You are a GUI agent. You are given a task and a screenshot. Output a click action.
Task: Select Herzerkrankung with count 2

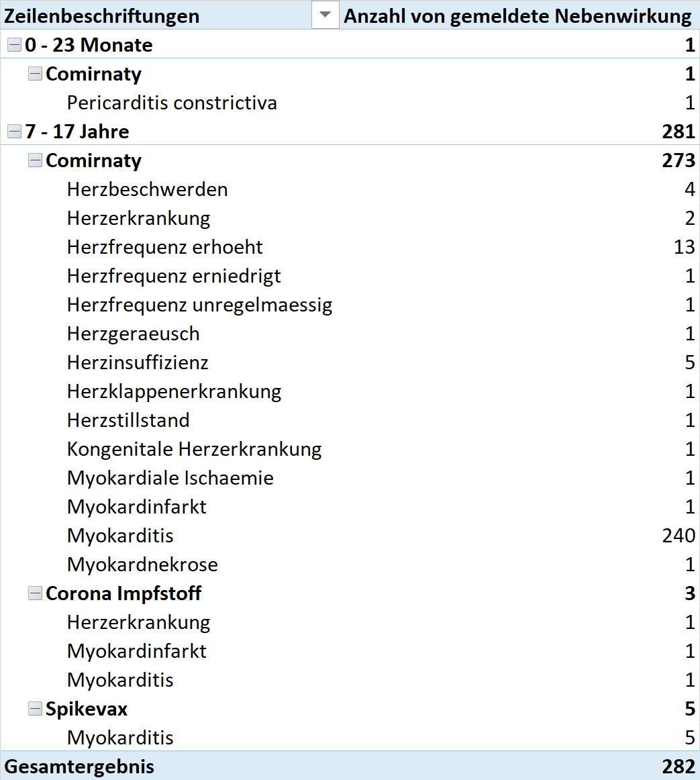coord(139,218)
